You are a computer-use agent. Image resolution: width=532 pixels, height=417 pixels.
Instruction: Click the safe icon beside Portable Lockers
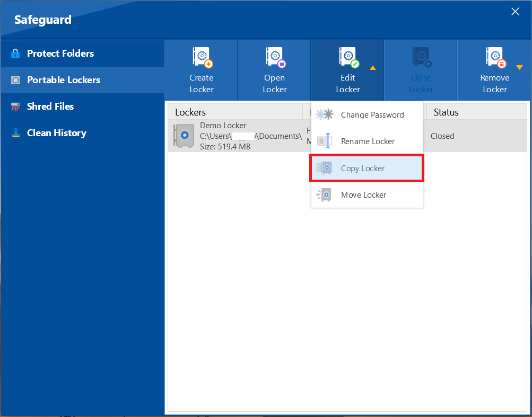[15, 80]
